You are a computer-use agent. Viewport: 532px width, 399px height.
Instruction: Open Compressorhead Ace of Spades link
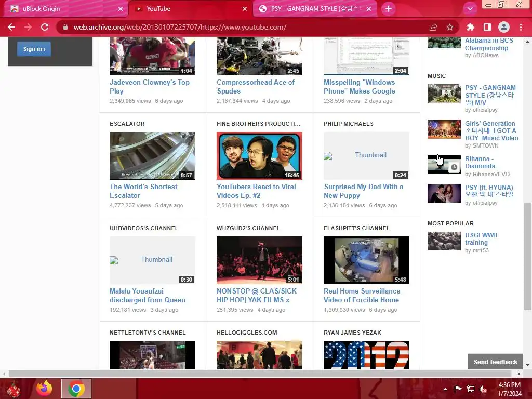point(256,87)
